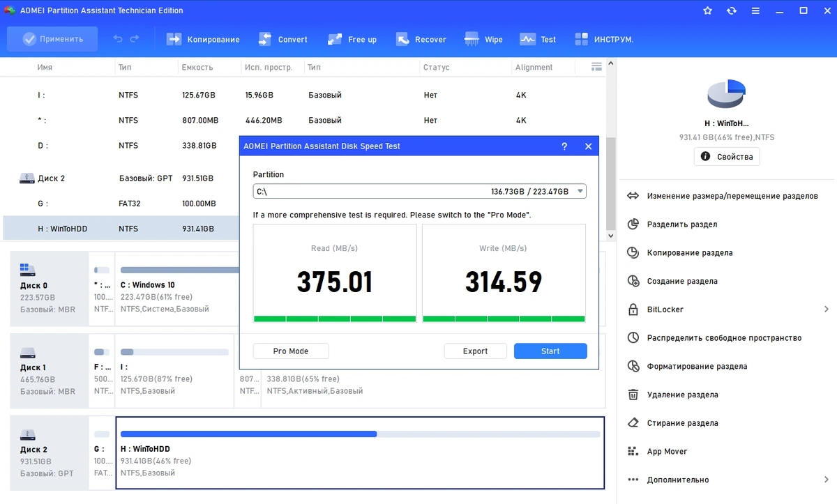Select the I: partition row in list
This screenshot has width=837, height=504.
pyautogui.click(x=303, y=95)
